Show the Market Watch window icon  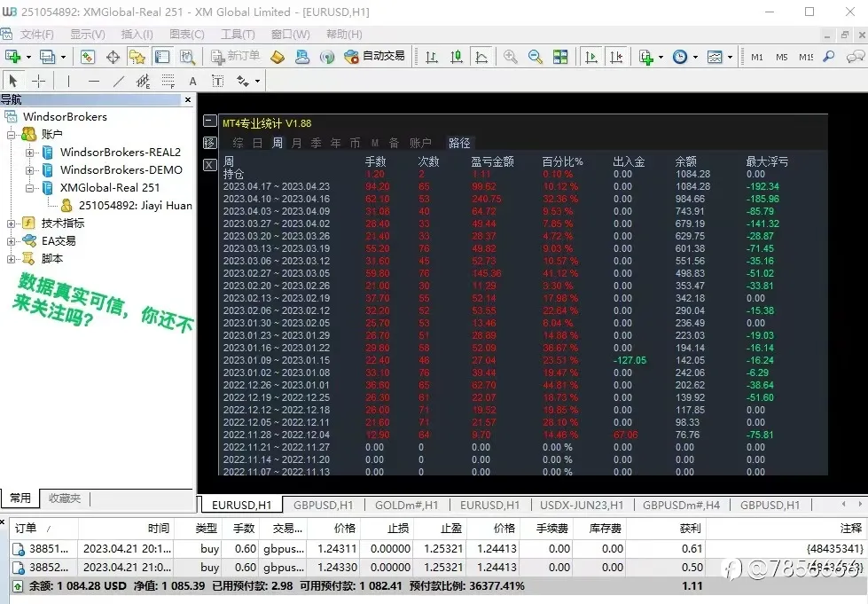pos(88,57)
